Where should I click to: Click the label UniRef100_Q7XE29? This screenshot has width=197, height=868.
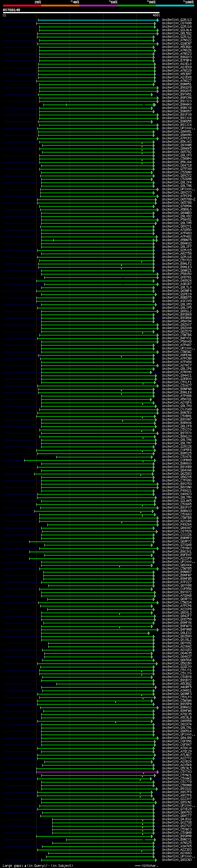[177, 809]
